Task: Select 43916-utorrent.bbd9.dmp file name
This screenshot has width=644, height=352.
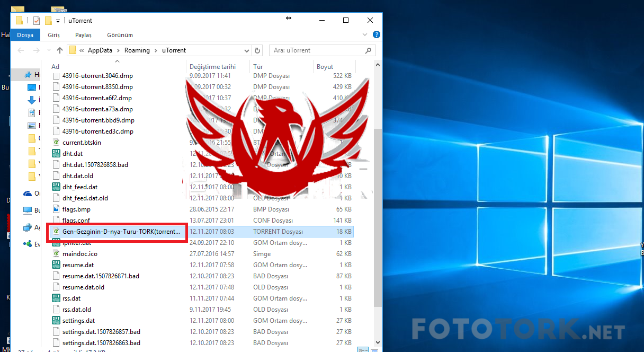Action: [x=98, y=120]
